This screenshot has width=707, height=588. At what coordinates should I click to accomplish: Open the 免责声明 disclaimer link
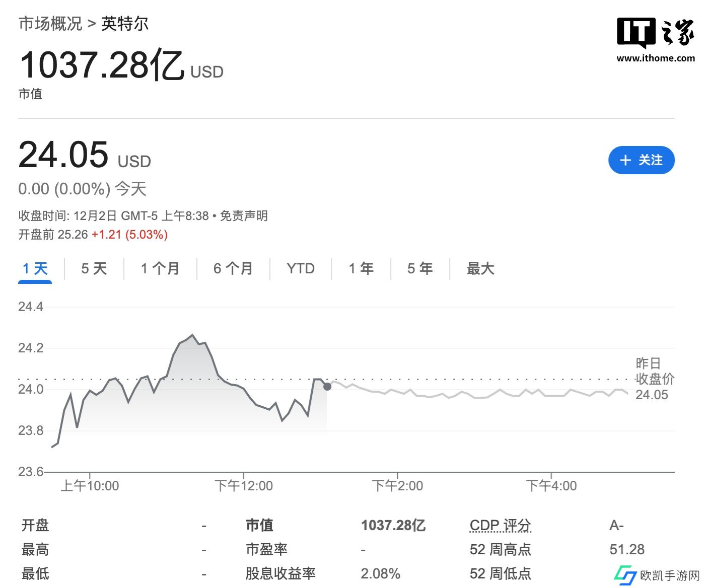244,216
